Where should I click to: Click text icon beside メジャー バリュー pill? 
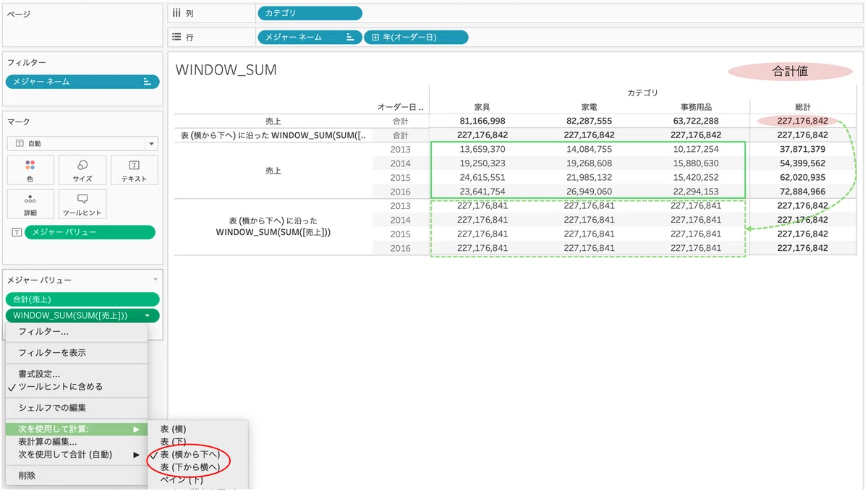17,232
